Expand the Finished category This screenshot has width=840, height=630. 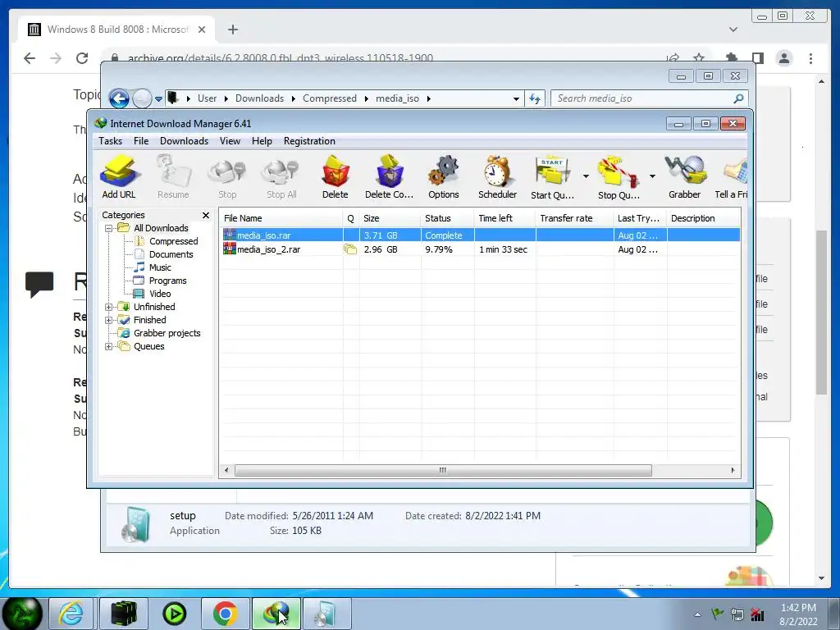(109, 320)
